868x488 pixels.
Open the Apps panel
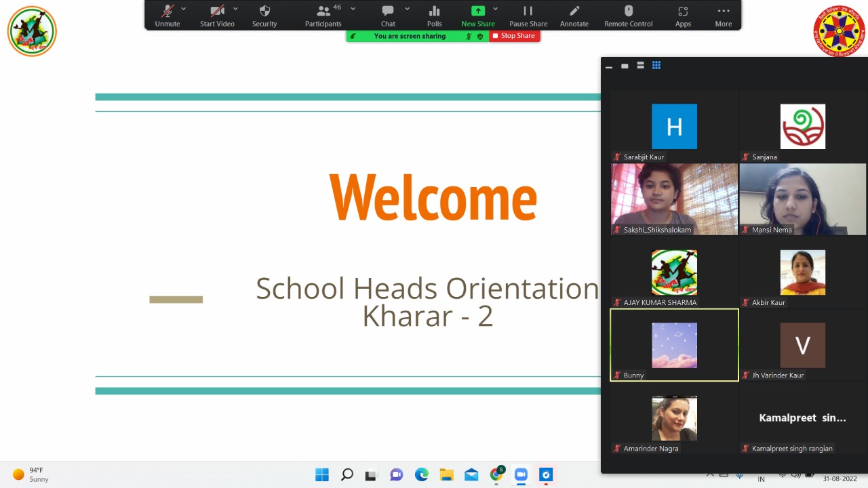click(x=683, y=15)
